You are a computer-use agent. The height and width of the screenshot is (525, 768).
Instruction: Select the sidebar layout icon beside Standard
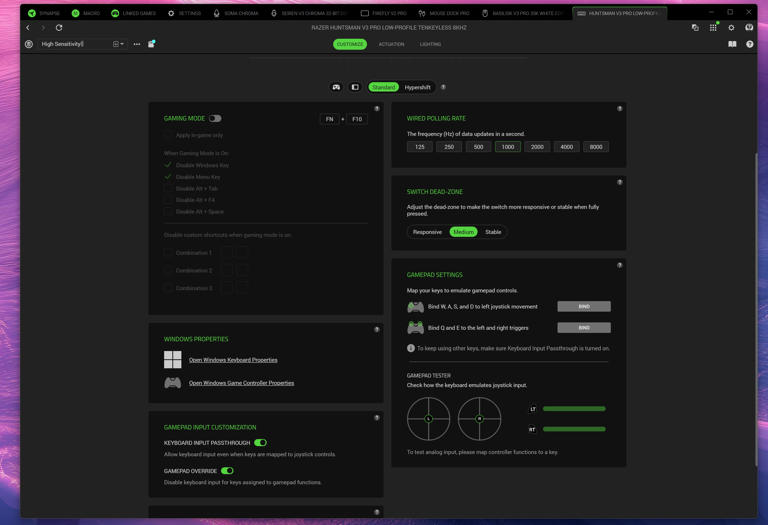click(355, 87)
